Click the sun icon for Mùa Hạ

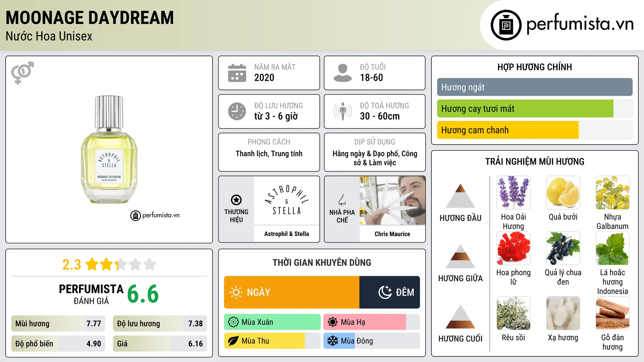(x=333, y=322)
